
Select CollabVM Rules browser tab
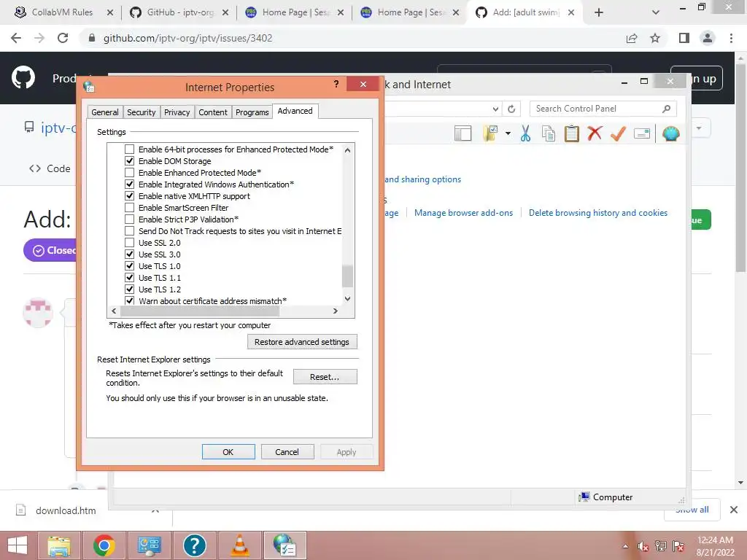pos(63,12)
